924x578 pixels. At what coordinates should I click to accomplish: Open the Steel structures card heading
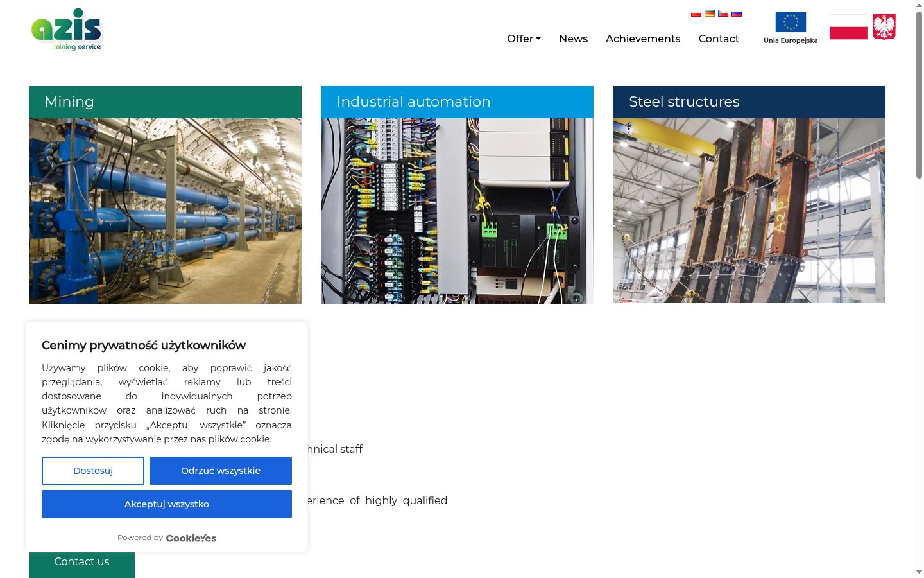[749, 102]
